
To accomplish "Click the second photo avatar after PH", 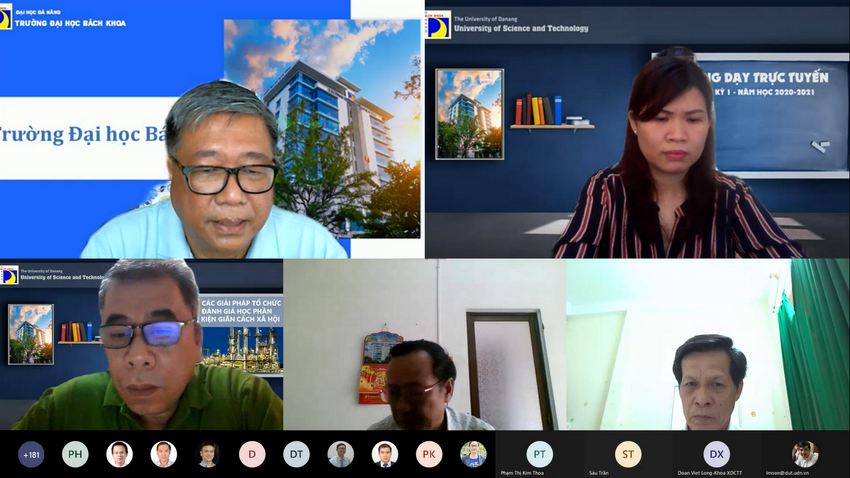I will point(164,455).
